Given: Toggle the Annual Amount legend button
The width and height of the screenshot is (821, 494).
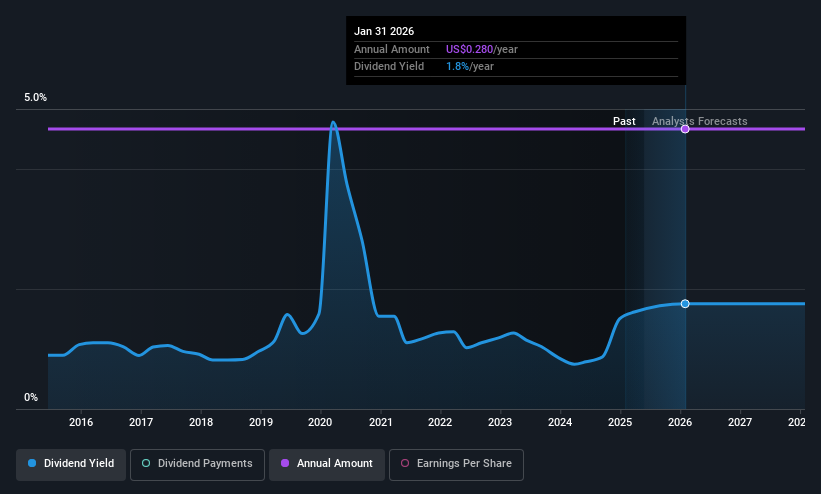Looking at the screenshot, I should [x=327, y=465].
